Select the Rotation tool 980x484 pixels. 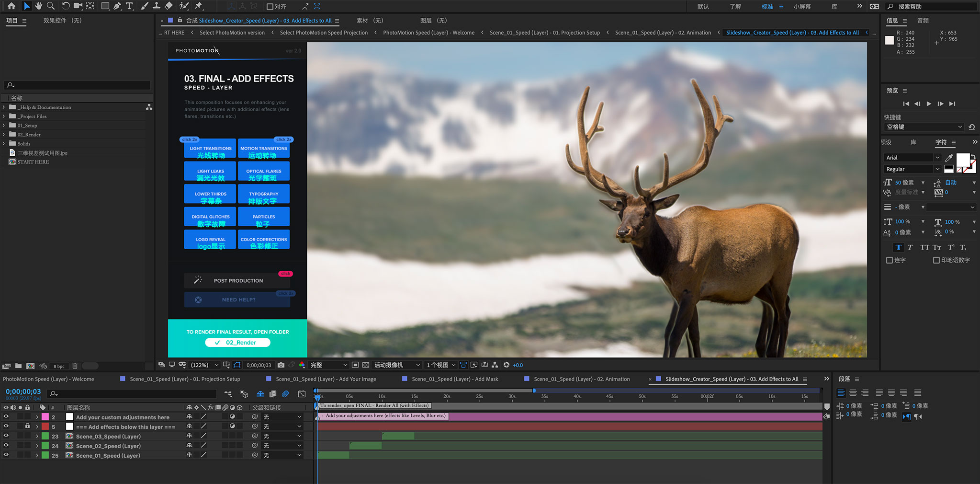[66, 6]
